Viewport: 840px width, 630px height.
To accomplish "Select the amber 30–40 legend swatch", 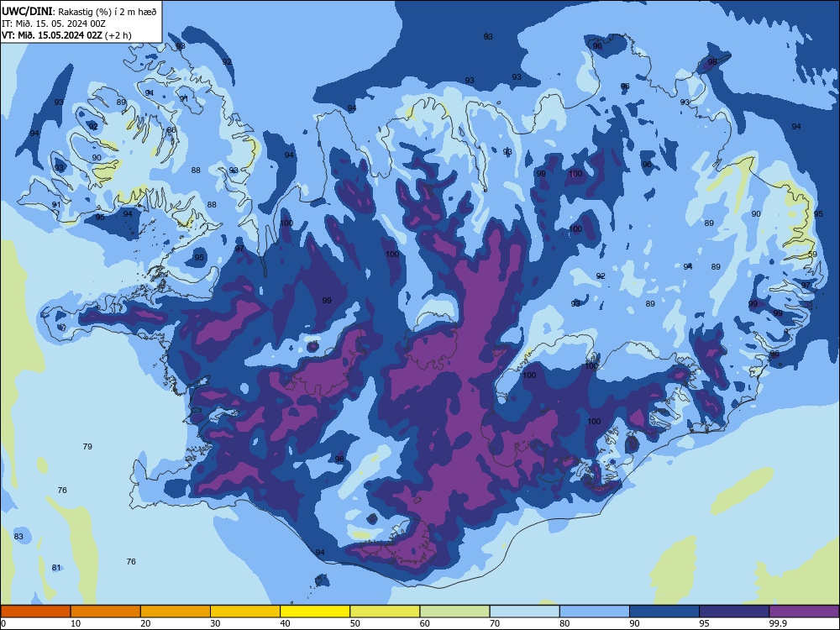I will pos(245,612).
